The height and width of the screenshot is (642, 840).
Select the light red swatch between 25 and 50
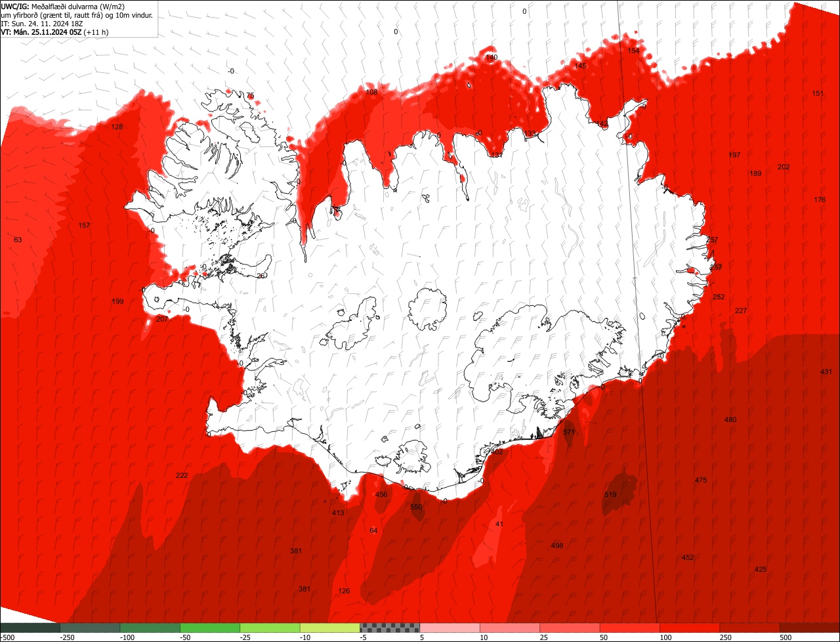click(x=570, y=628)
